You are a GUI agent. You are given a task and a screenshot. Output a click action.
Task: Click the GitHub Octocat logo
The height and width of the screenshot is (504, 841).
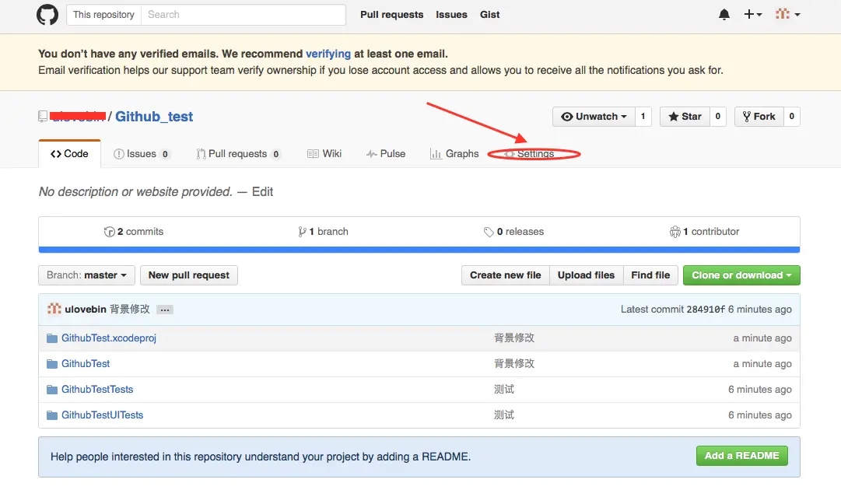[47, 15]
